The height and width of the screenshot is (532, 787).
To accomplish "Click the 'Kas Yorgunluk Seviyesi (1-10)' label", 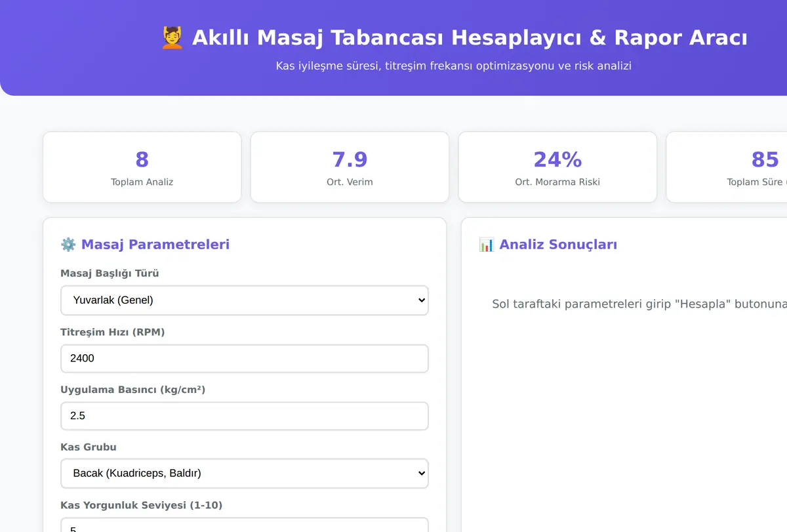I will coord(142,505).
